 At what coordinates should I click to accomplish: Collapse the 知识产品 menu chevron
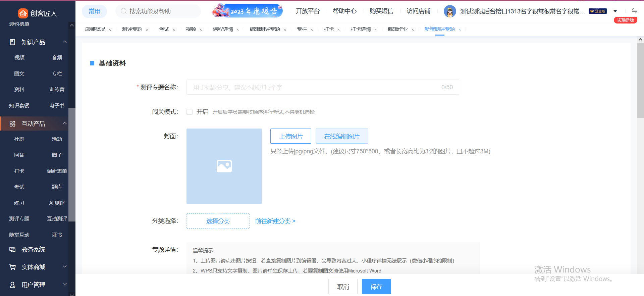(64, 42)
